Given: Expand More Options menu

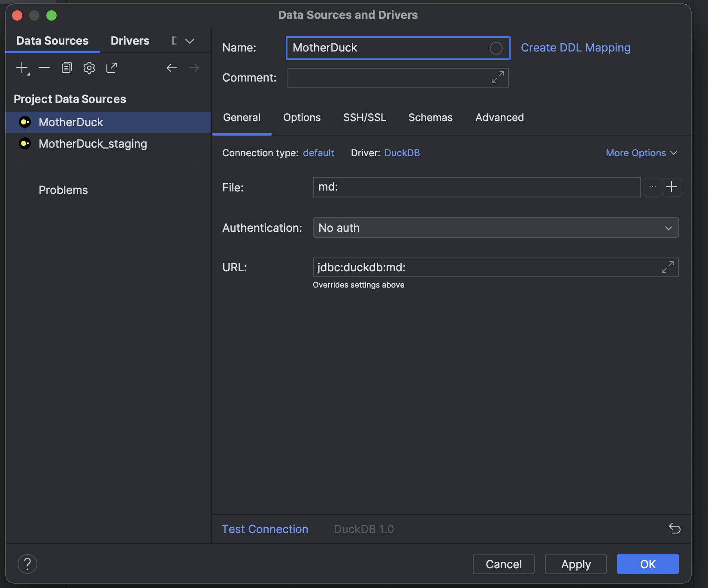Looking at the screenshot, I should [x=641, y=153].
